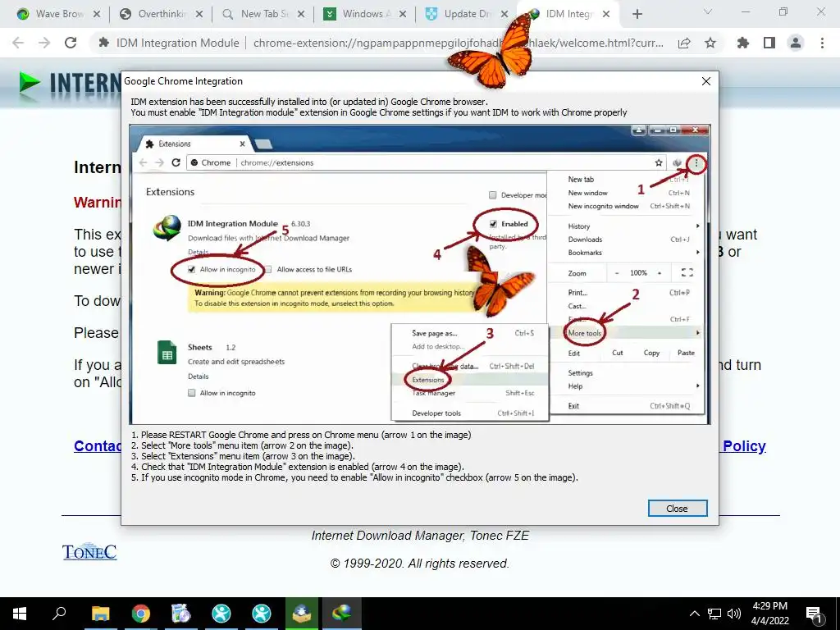Screen dimensions: 840x630
Task: Click the browser Forward arrow
Action: tap(44, 43)
